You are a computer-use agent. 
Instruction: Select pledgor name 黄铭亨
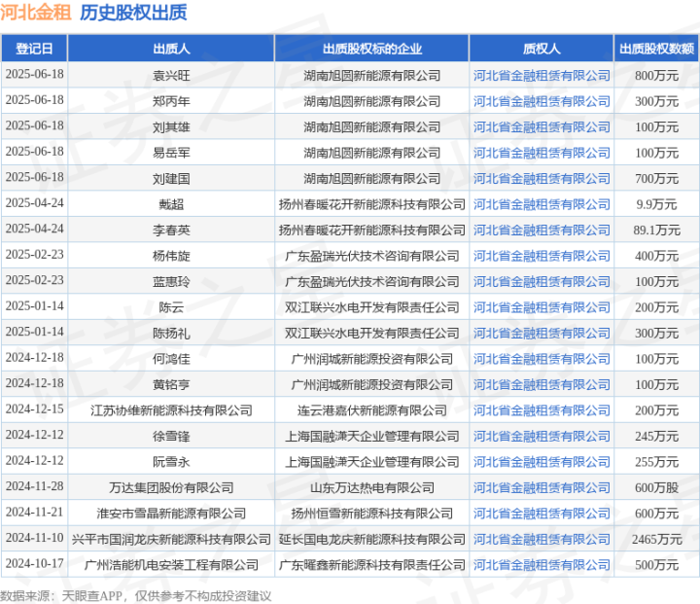point(171,384)
